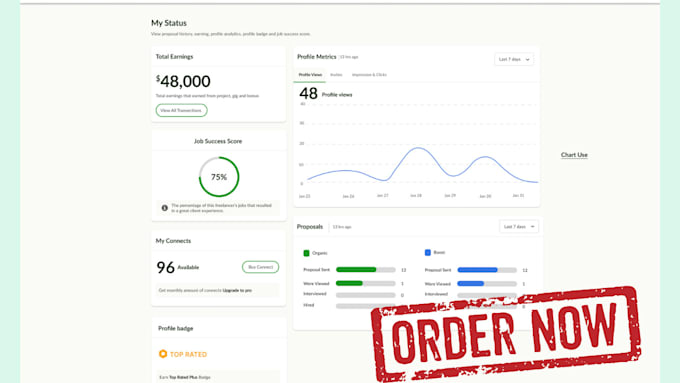Click Organic Were Viewed green bar

pos(349,284)
